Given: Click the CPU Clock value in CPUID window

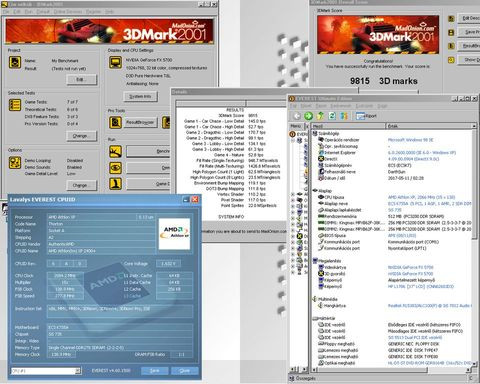Looking at the screenshot, I should 65,276.
